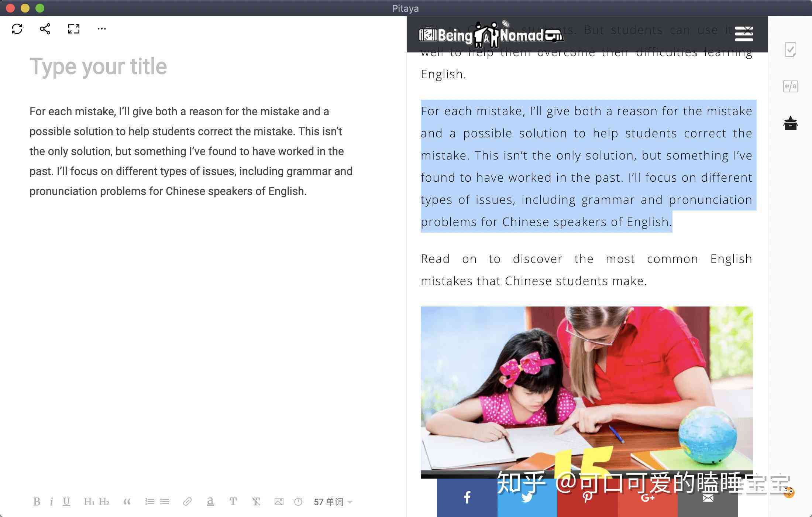Toggle the math formula icon in toolbar

coord(299,501)
